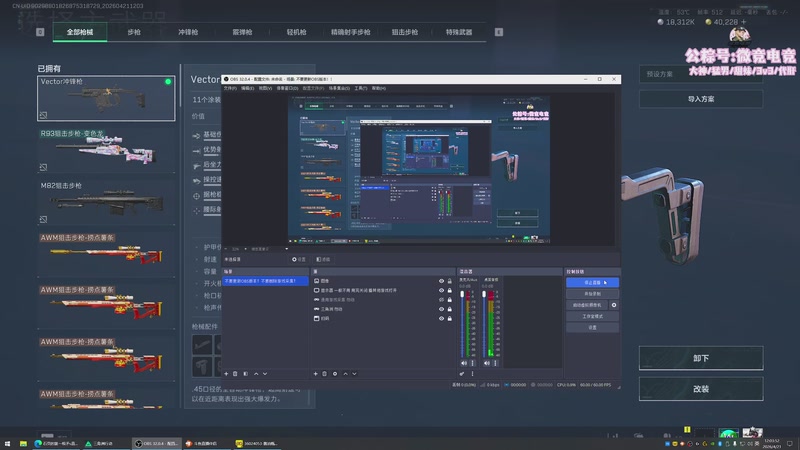This screenshot has width=800, height=450.
Task: Open OBS 文件 menu
Action: pos(230,88)
